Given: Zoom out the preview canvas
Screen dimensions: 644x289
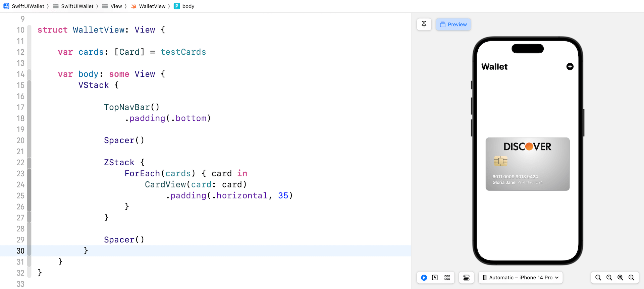Looking at the screenshot, I should click(598, 278).
